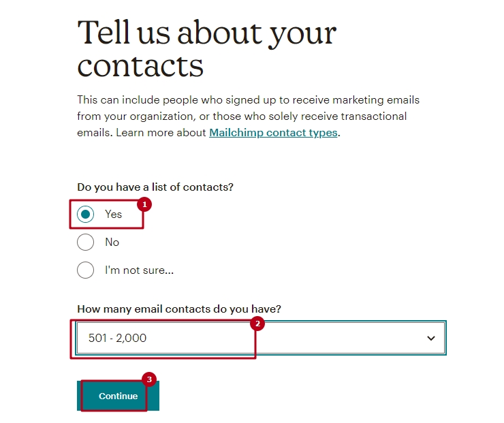Image resolution: width=504 pixels, height=423 pixels.
Task: Click the How many email contacts question label
Action: [x=179, y=309]
